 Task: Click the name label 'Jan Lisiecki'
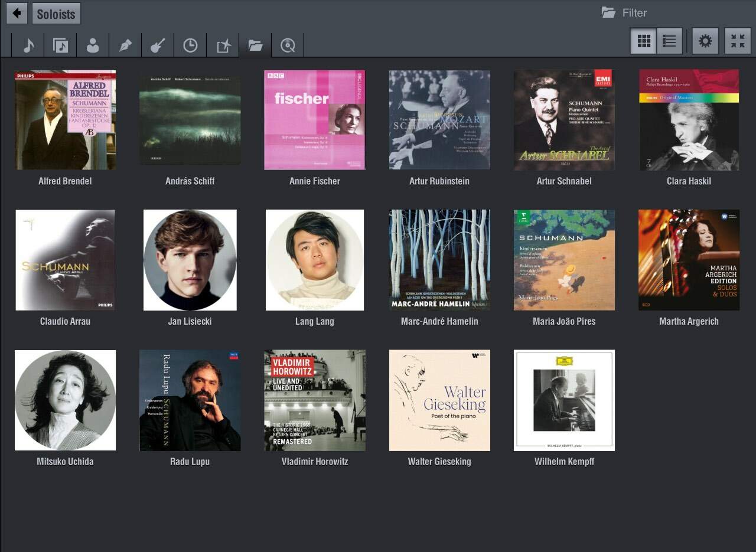point(190,321)
